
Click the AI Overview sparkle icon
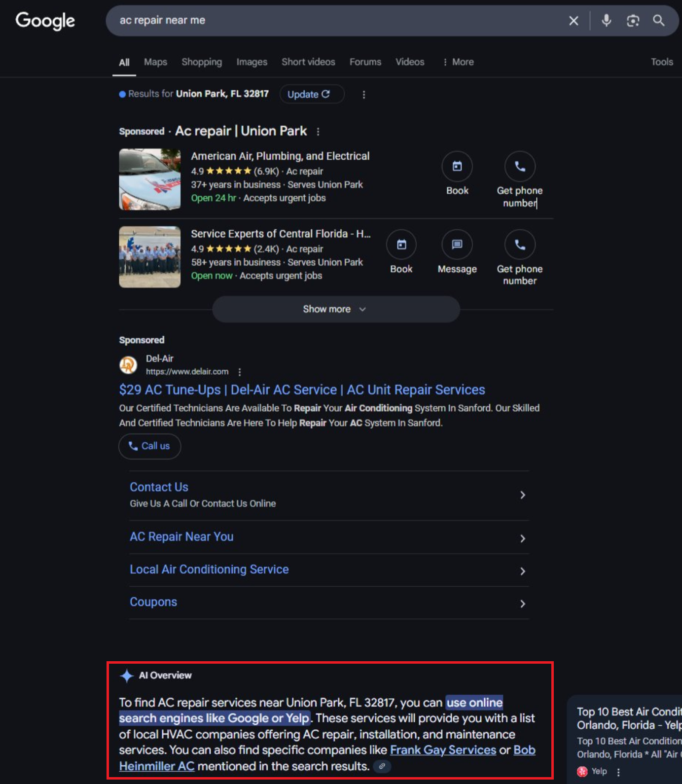pyautogui.click(x=127, y=676)
